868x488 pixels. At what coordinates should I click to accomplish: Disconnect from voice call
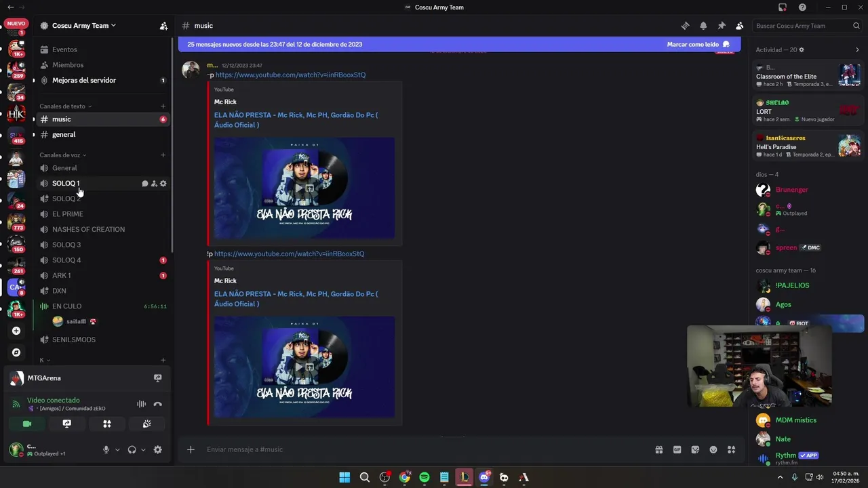(157, 404)
